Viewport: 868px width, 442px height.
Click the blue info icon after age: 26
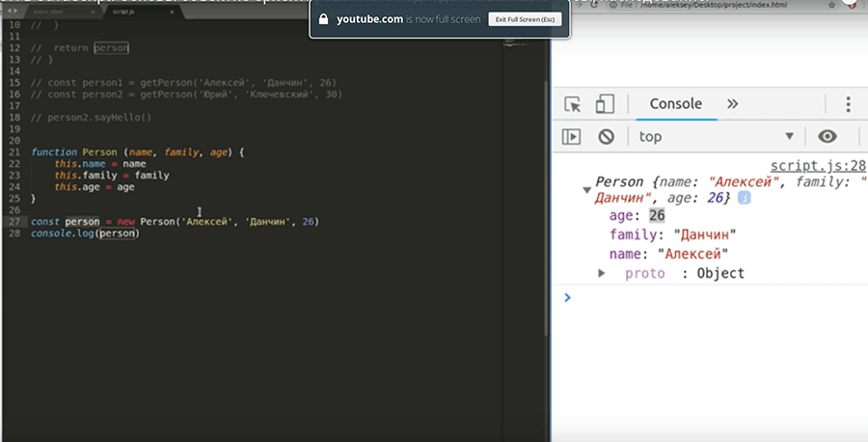744,198
